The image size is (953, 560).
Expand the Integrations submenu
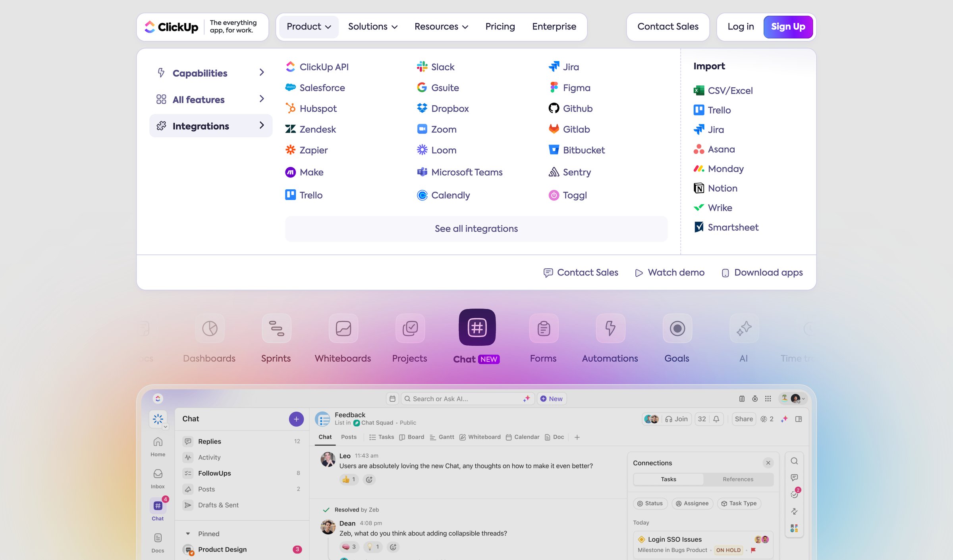point(211,126)
